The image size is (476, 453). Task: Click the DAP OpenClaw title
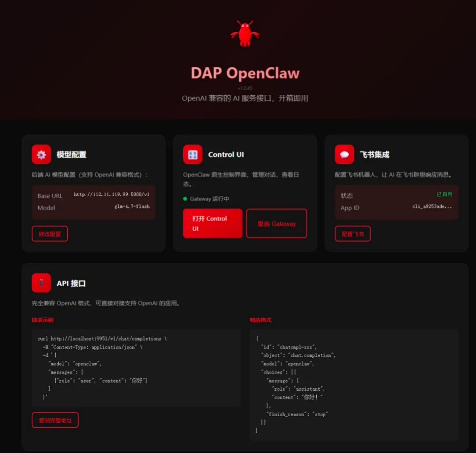point(245,73)
